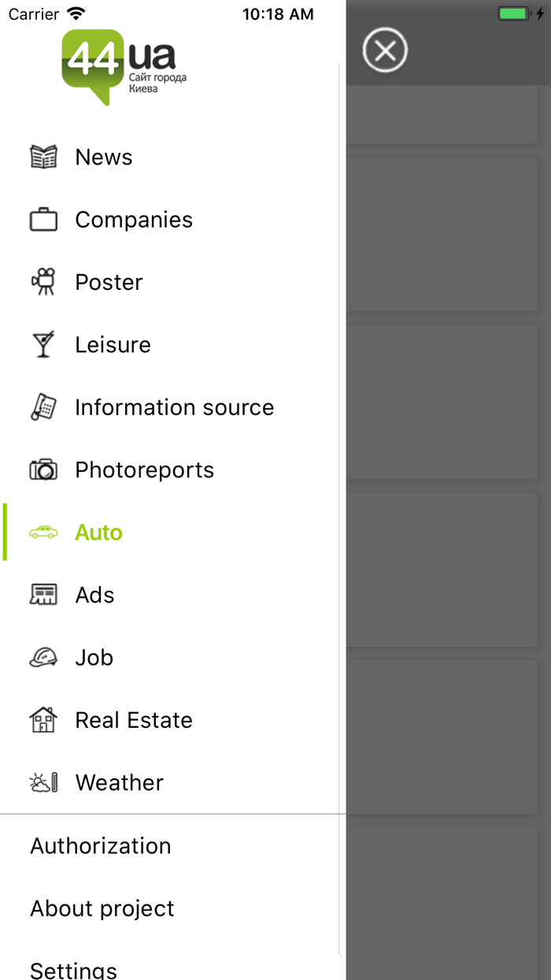Tap the newspaper icon beside News
The width and height of the screenshot is (551, 980).
(43, 157)
